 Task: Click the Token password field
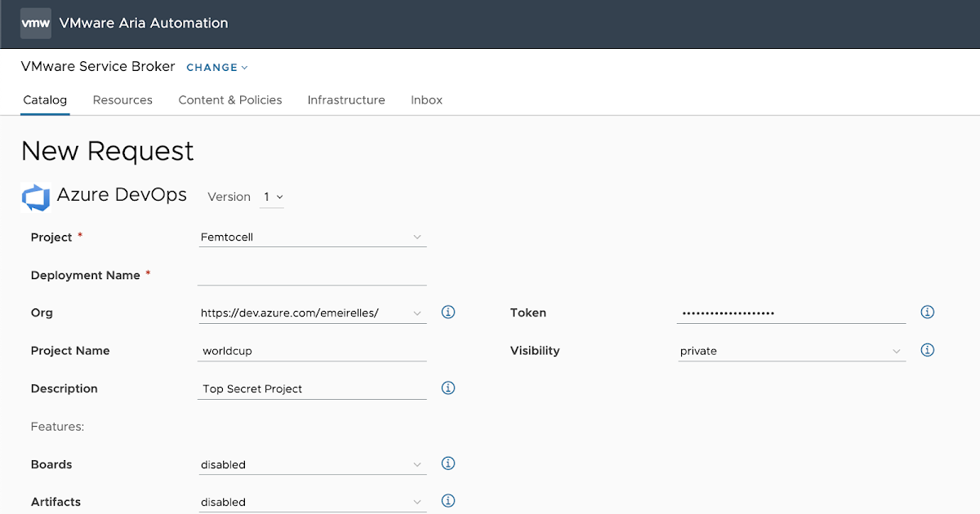point(791,313)
